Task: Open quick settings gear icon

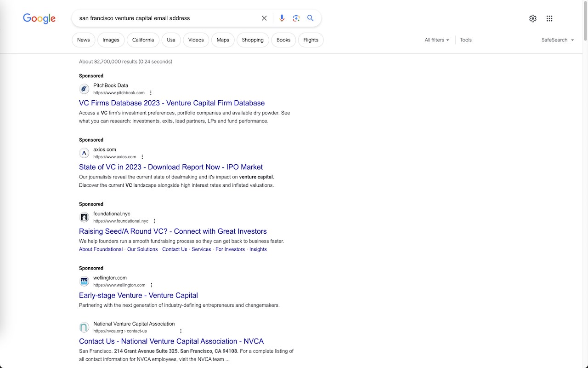Action: coord(533,18)
